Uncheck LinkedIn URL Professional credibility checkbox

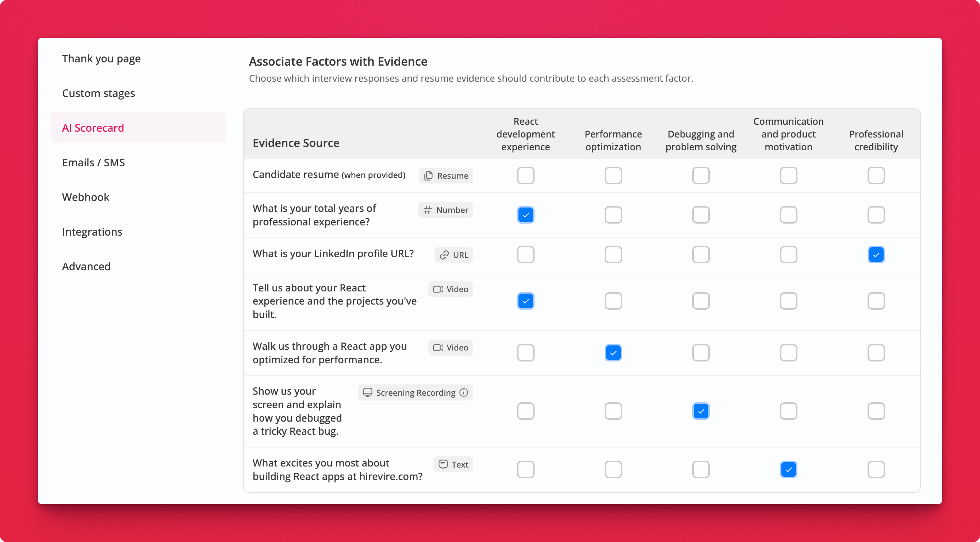point(876,255)
